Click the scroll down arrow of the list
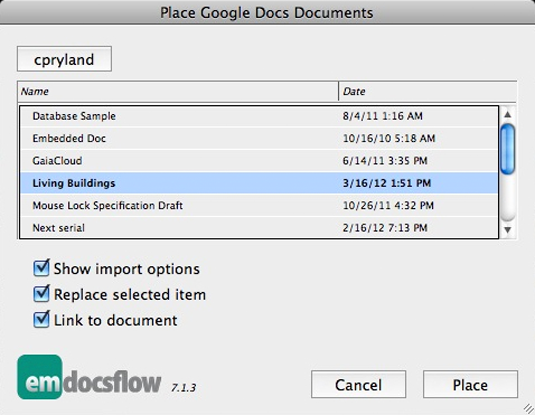Viewport: 535px width, 415px height. click(507, 230)
